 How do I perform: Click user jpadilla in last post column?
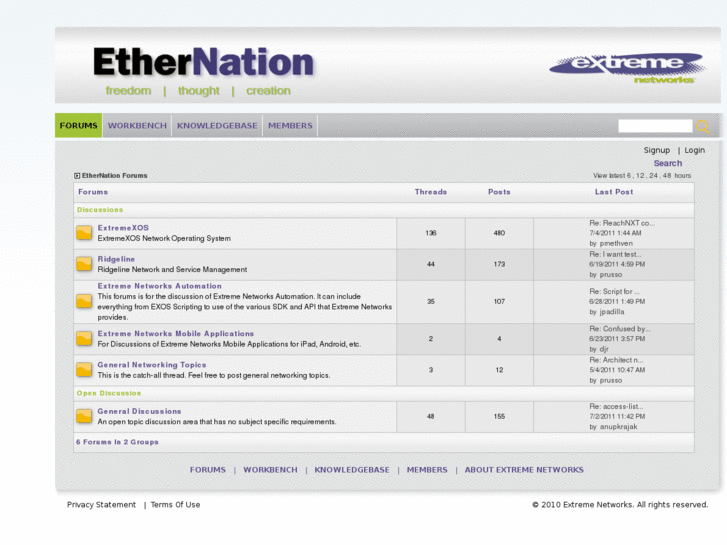click(x=612, y=312)
